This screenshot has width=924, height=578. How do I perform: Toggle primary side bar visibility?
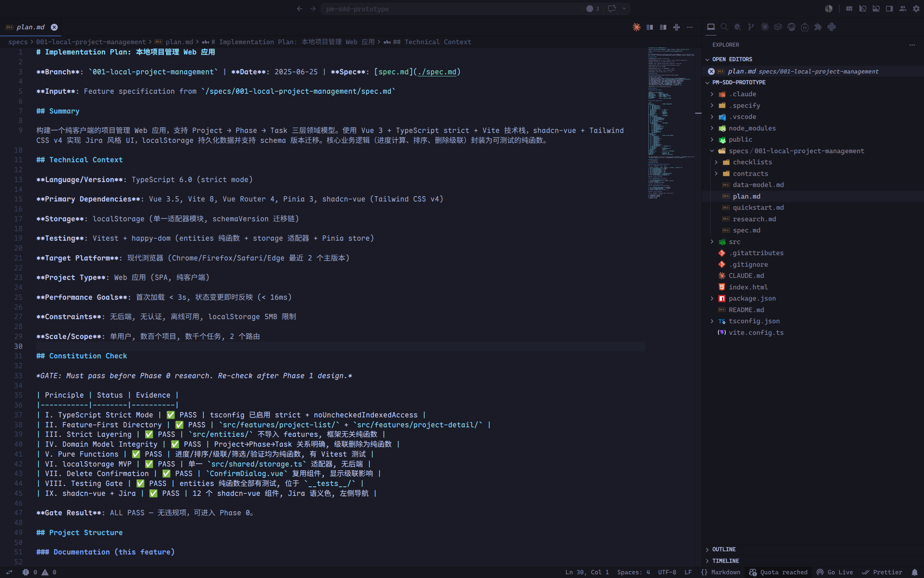pyautogui.click(x=863, y=9)
